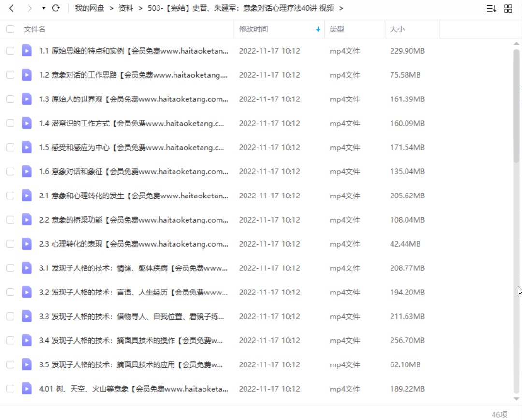Navigate to 我的网盘 in breadcrumb
This screenshot has width=522, height=420.
(89, 8)
